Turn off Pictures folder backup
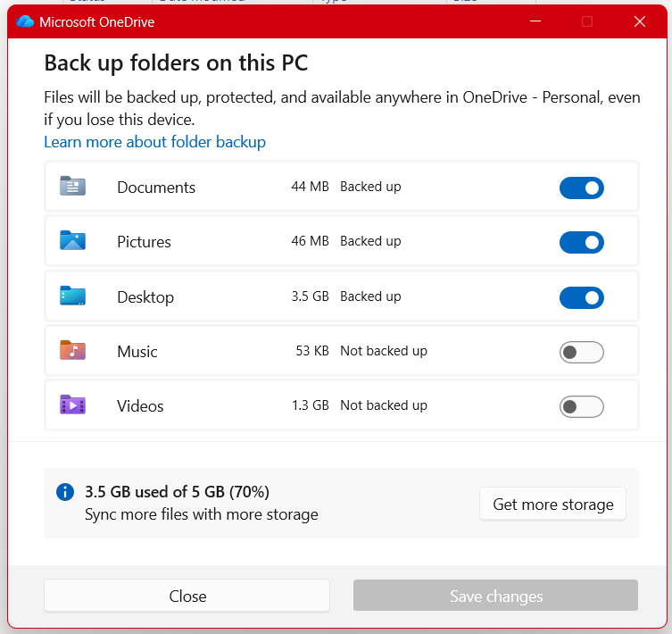This screenshot has width=672, height=634. (x=582, y=242)
